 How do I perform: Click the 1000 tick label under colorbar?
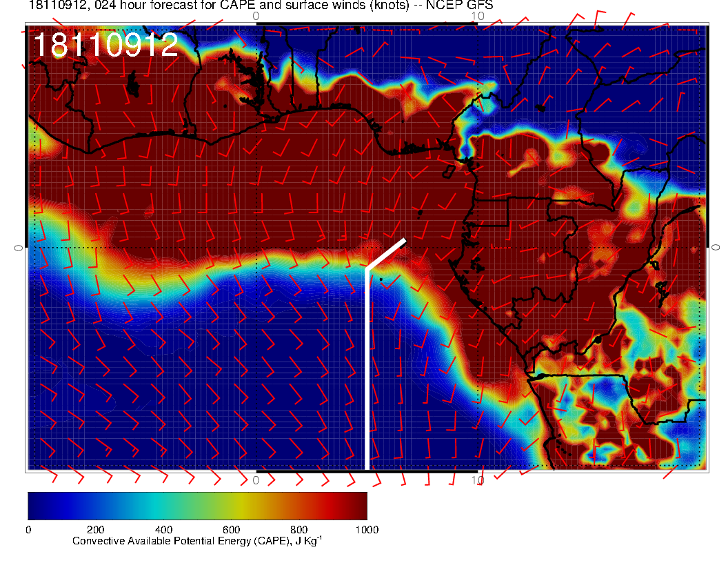click(x=367, y=530)
